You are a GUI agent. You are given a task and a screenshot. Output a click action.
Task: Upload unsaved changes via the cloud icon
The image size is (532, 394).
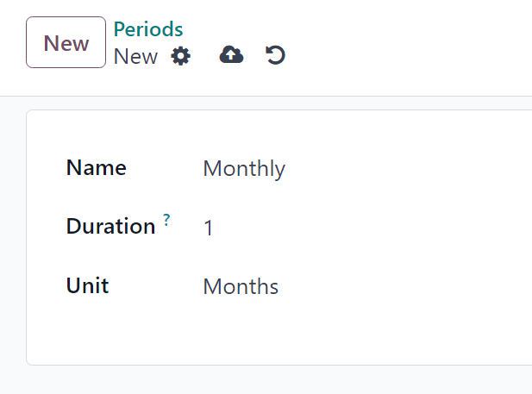[x=231, y=56]
